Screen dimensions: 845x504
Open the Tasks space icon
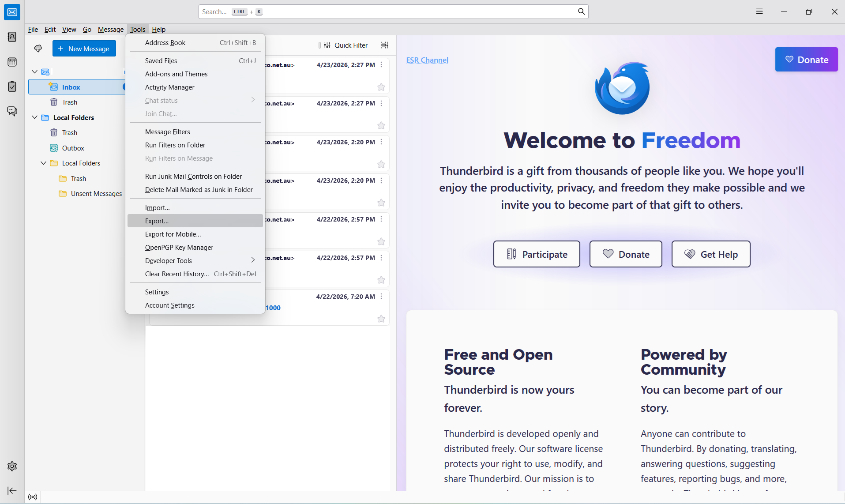coord(12,87)
